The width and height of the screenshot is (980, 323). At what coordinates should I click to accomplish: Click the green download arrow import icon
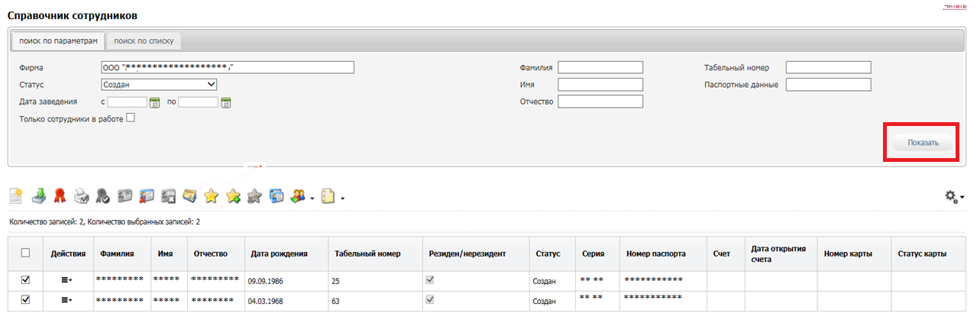click(38, 196)
